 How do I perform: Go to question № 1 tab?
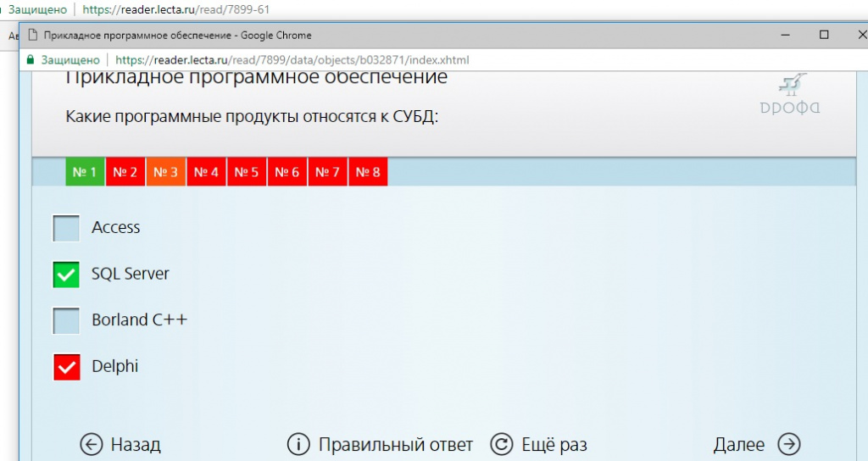(x=85, y=171)
